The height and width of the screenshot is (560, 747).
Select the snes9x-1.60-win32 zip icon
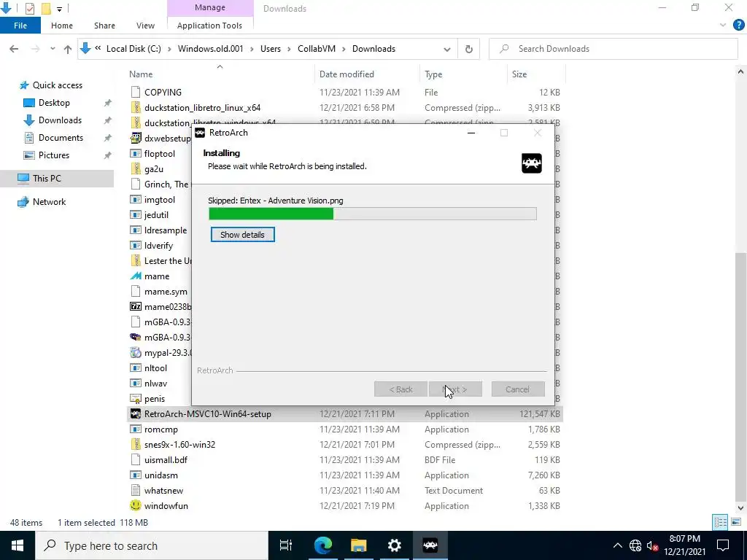[x=136, y=444]
